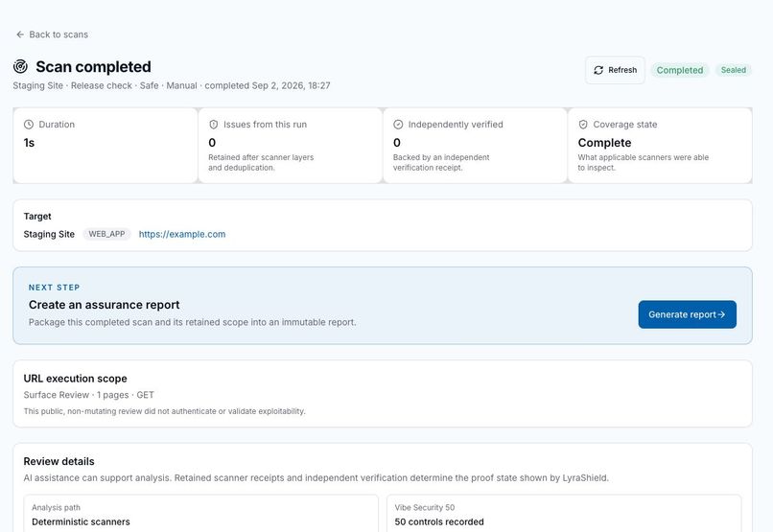This screenshot has height=532, width=773.
Task: Click the circular arrows icon in Refresh
Action: (598, 70)
